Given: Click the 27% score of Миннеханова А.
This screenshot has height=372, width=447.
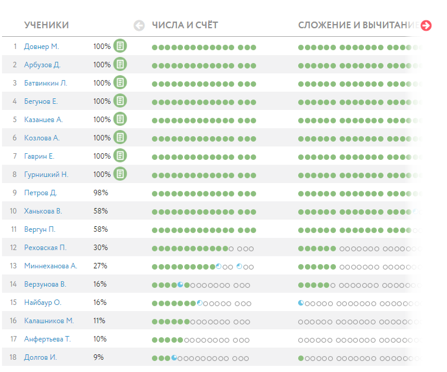Looking at the screenshot, I should (100, 266).
